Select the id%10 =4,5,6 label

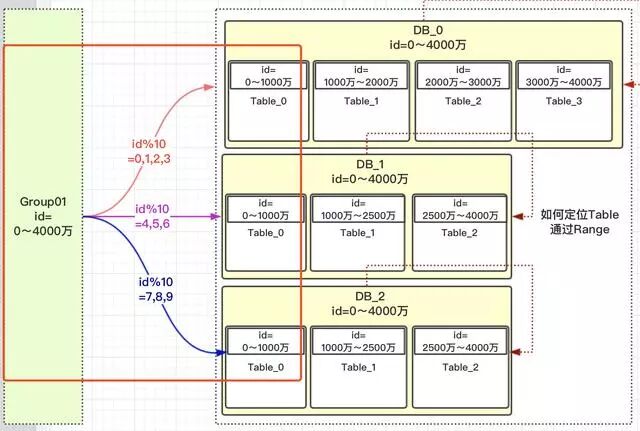152,216
